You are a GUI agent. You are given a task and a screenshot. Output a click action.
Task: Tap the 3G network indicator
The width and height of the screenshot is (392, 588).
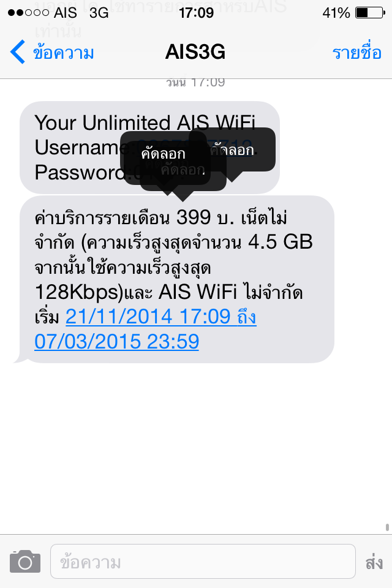99,13
